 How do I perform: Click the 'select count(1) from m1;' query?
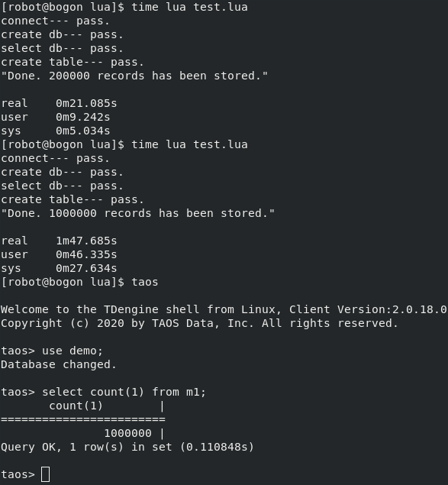(x=124, y=392)
